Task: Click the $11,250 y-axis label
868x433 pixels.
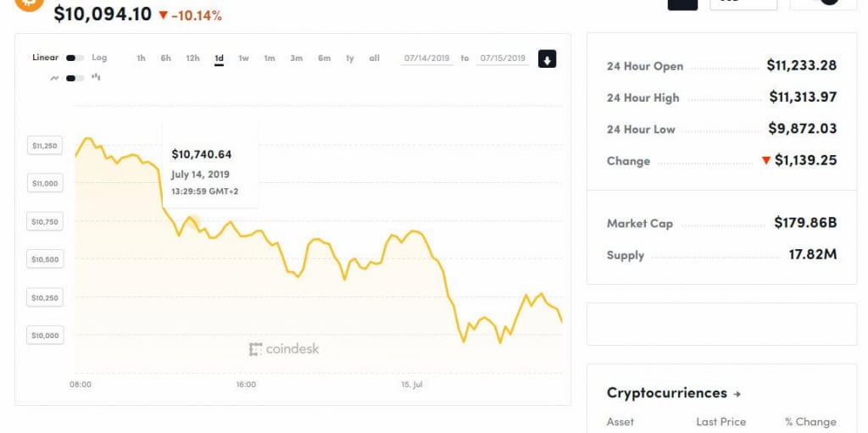Action: [x=45, y=146]
